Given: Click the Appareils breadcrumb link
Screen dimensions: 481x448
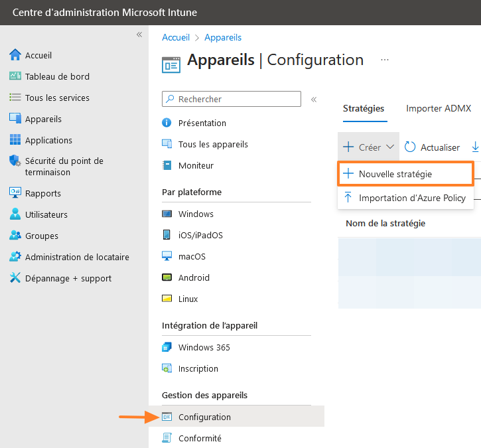Looking at the screenshot, I should tap(223, 37).
